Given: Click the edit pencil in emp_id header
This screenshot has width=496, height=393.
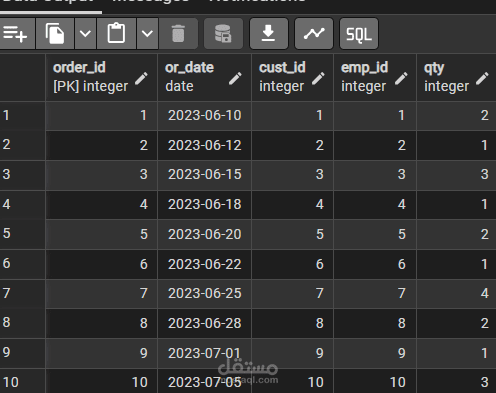Looking at the screenshot, I should [x=401, y=79].
